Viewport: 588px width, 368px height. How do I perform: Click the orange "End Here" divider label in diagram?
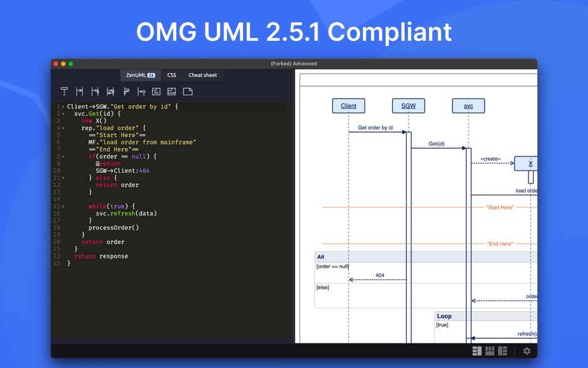(x=500, y=243)
